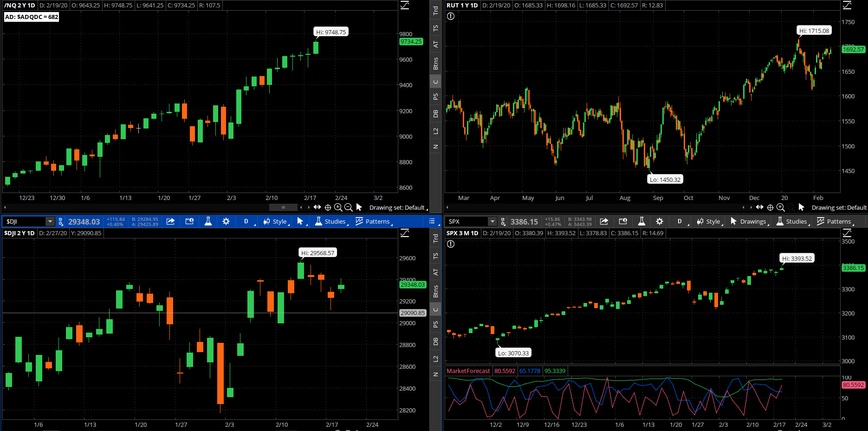The width and height of the screenshot is (868, 431).
Task: Open the DB tab on upper sidebar
Action: [x=435, y=114]
